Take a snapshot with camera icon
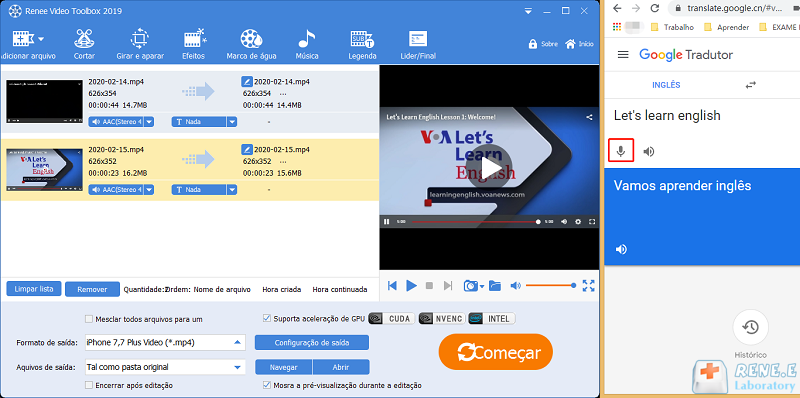The width and height of the screenshot is (800, 398). click(470, 286)
